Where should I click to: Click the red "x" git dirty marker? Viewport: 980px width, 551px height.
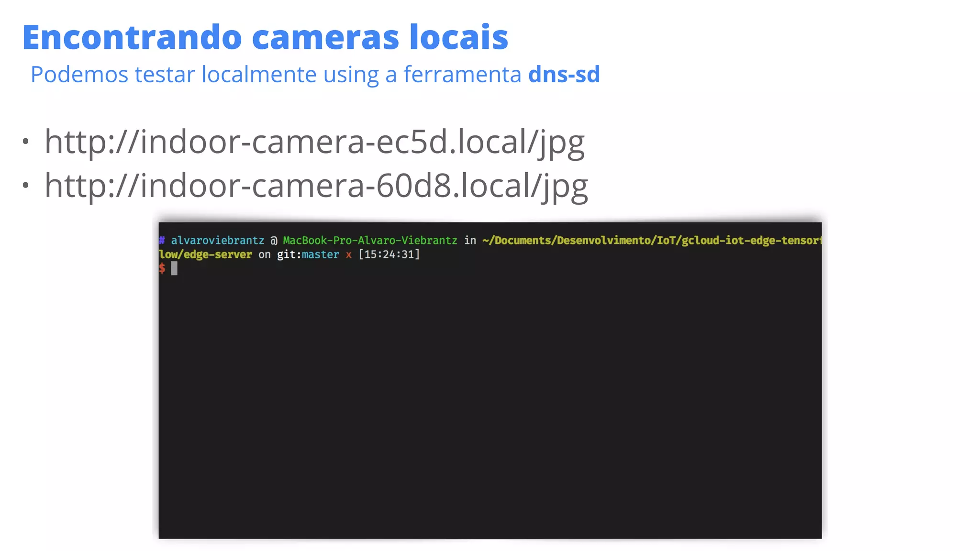349,255
